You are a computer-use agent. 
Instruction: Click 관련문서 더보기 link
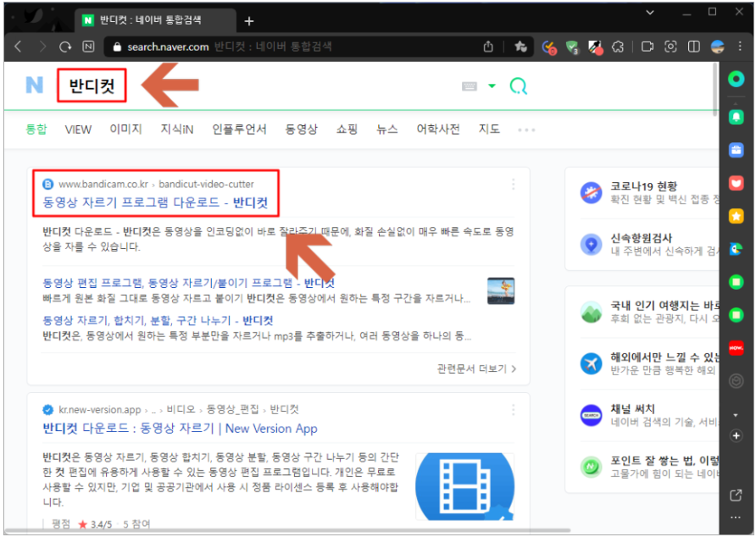tap(476, 368)
